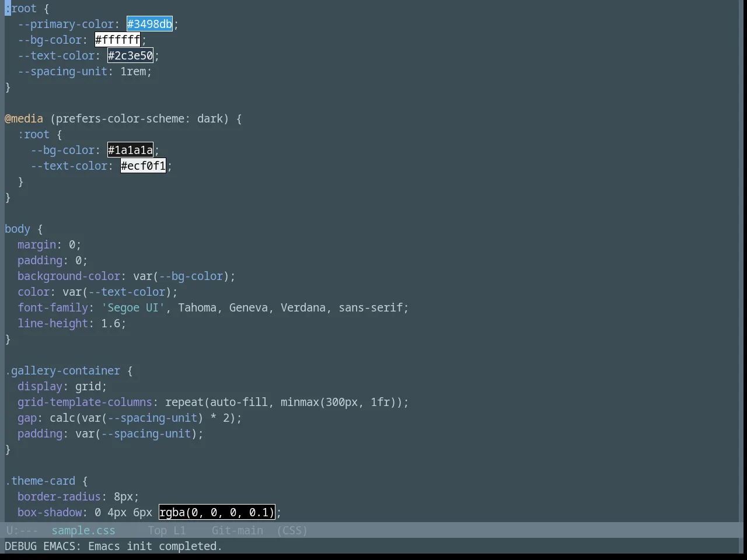This screenshot has width=747, height=560.
Task: Click the U:--- coding status in mode line
Action: [x=22, y=530]
